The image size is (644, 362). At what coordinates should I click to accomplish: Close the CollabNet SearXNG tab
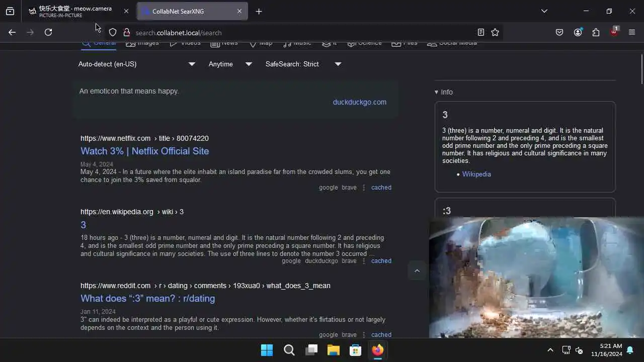[x=239, y=11]
